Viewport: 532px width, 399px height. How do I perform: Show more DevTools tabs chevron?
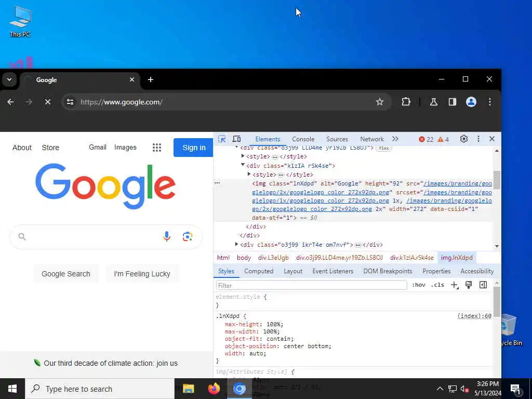[395, 139]
